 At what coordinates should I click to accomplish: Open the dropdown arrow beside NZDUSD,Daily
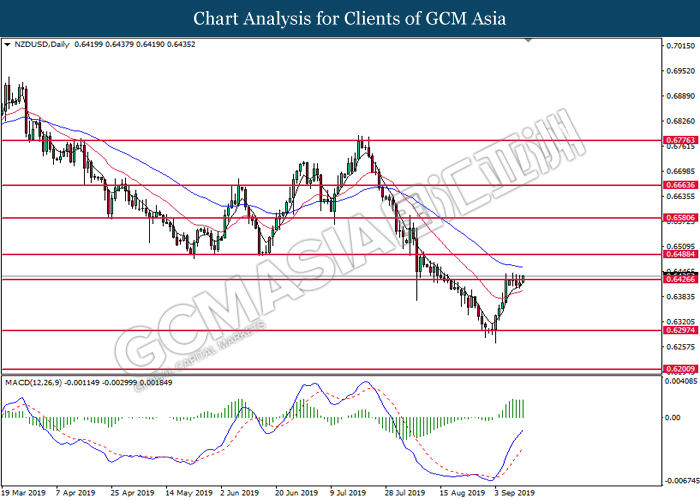click(x=7, y=45)
